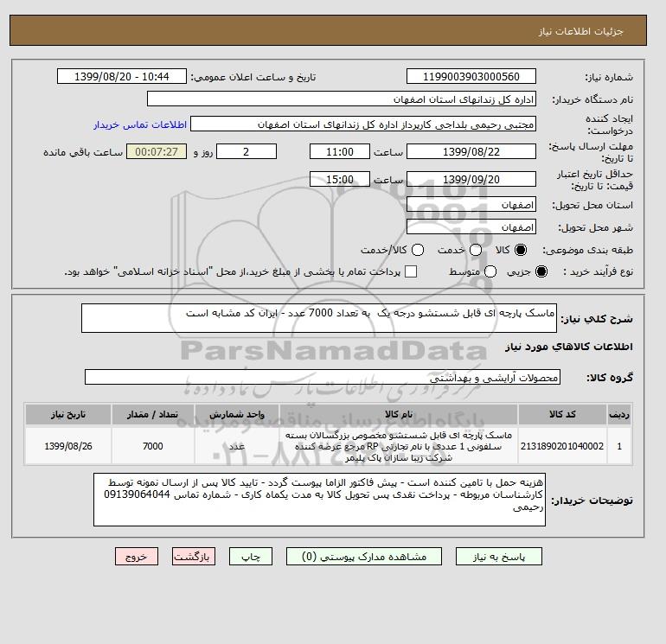Screen dimensions: 666x644
Task: Click the delivery province field اصفهان
Action: [471, 205]
